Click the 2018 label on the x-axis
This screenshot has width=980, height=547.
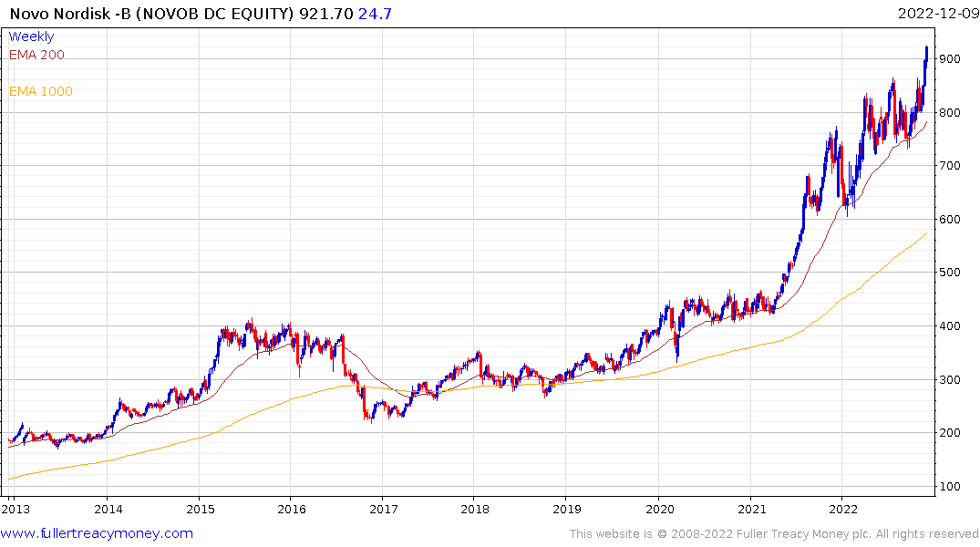click(475, 509)
